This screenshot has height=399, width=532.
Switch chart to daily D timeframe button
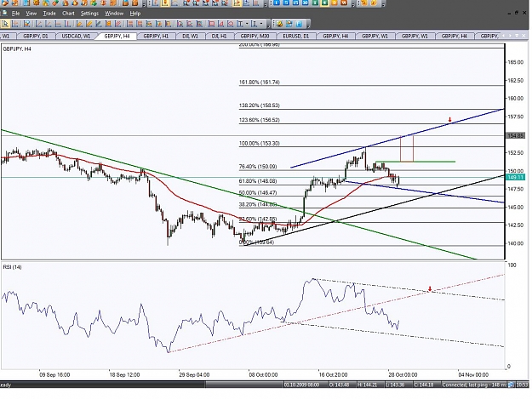[x=335, y=3]
